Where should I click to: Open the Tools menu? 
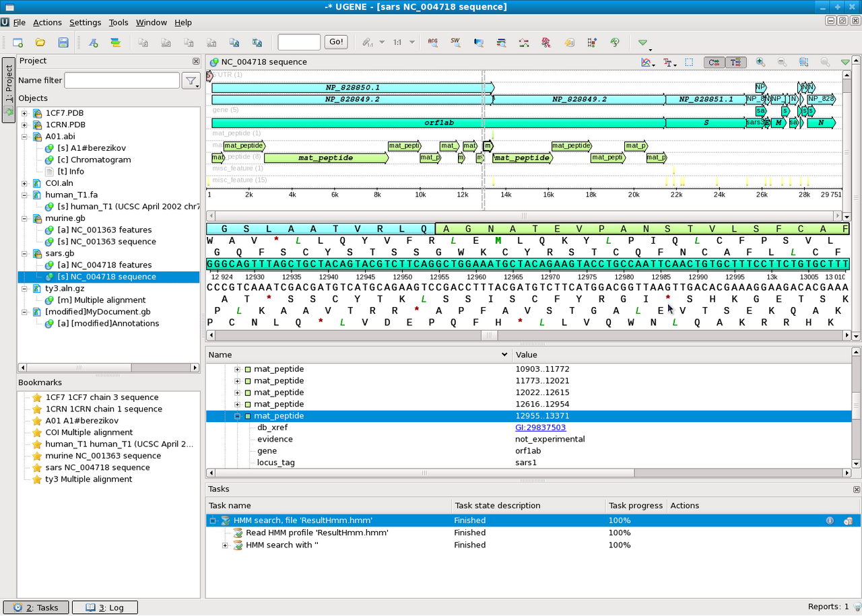119,22
